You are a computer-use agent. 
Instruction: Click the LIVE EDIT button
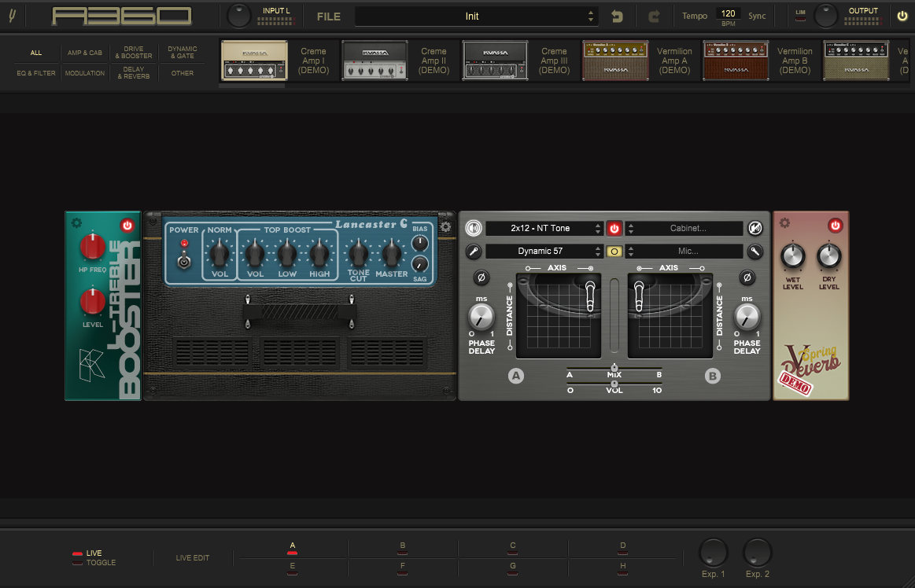tap(193, 558)
